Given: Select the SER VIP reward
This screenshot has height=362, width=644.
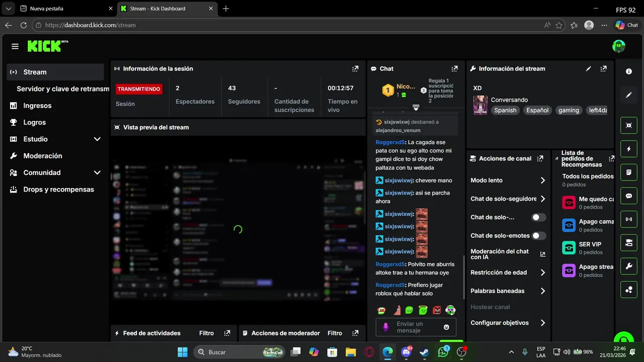Looking at the screenshot, I should 587,248.
